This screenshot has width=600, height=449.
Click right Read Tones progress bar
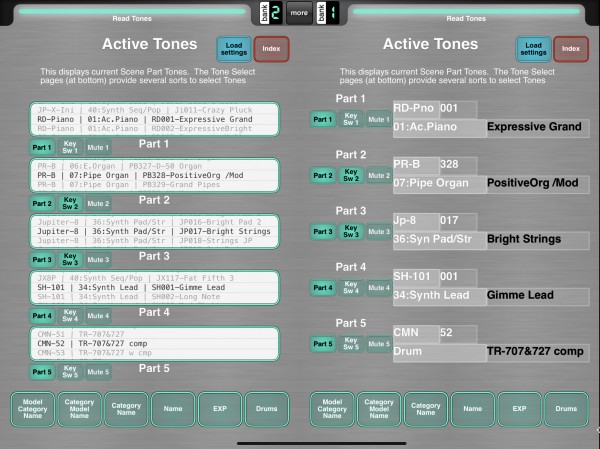click(x=466, y=11)
